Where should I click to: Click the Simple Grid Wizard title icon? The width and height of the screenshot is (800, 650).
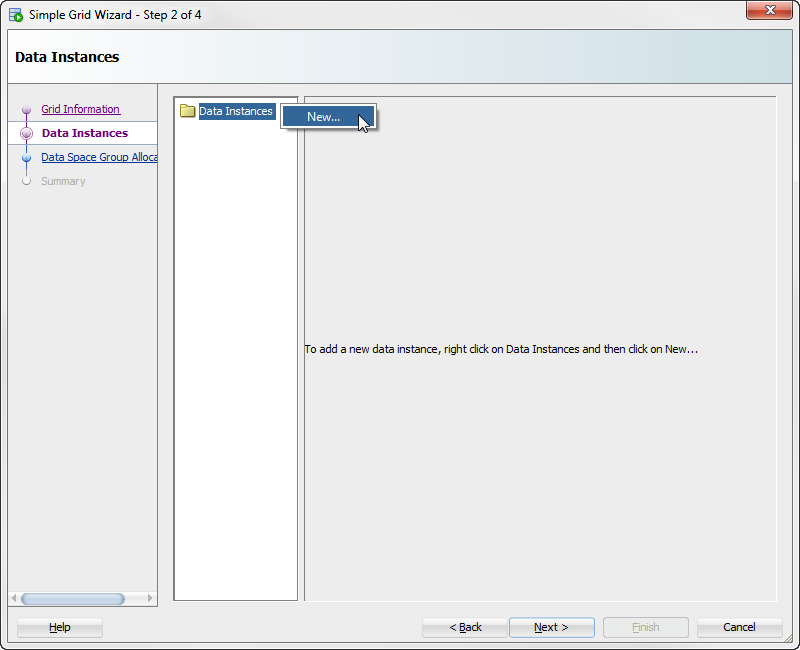tap(16, 15)
